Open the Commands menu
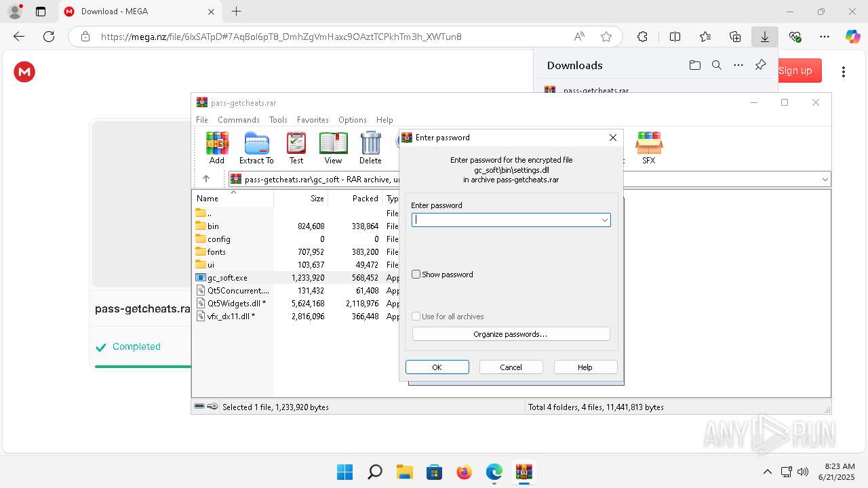Screen dimensions: 868x488 pyautogui.click(x=239, y=120)
